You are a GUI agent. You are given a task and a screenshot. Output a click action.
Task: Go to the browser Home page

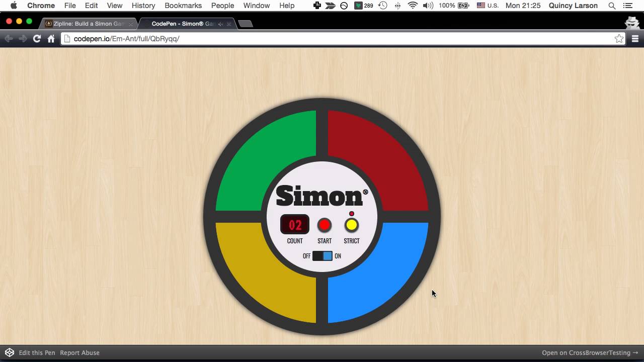(x=51, y=39)
